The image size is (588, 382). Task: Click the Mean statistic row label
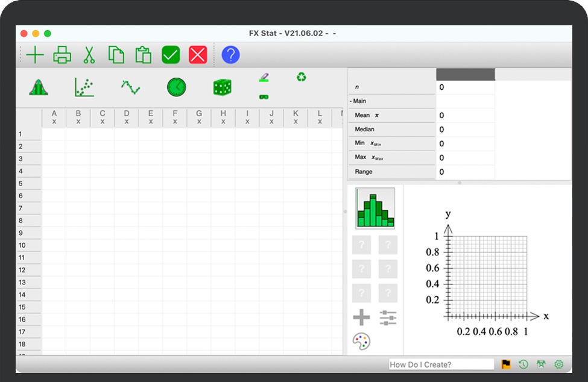tap(392, 115)
